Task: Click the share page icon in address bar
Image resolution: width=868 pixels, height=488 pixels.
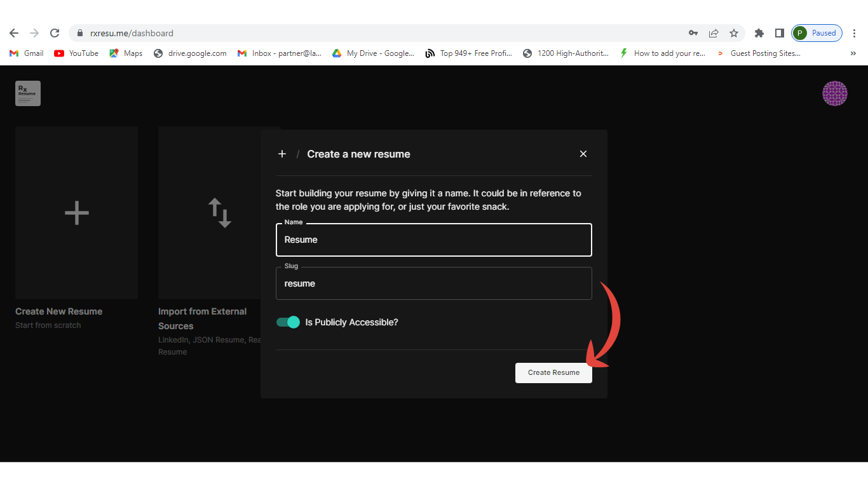Action: (714, 33)
